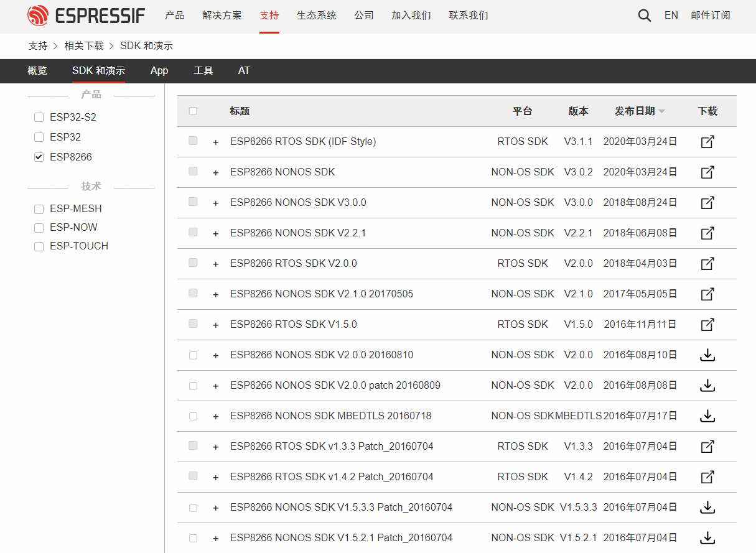Screen dimensions: 756x553
Task: Open 联系我们 link
Action: tap(469, 16)
